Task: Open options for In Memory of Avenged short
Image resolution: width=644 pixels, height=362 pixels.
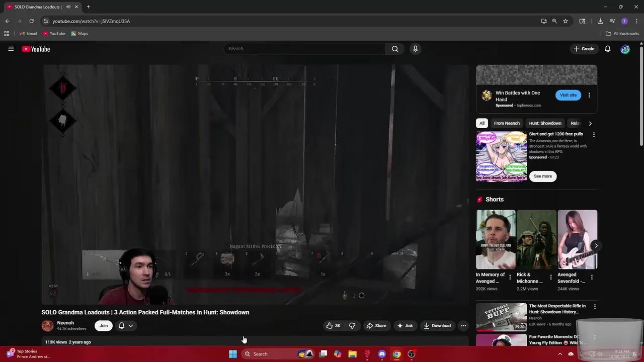Action: coord(510,277)
